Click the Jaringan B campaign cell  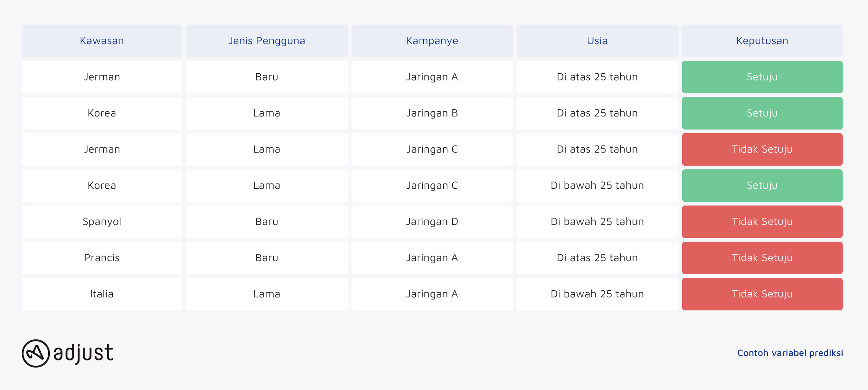click(x=432, y=113)
